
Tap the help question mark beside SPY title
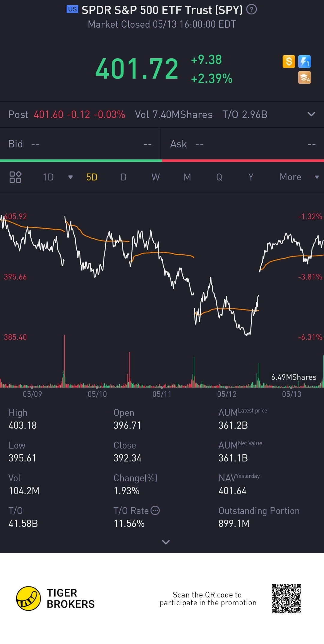[251, 10]
